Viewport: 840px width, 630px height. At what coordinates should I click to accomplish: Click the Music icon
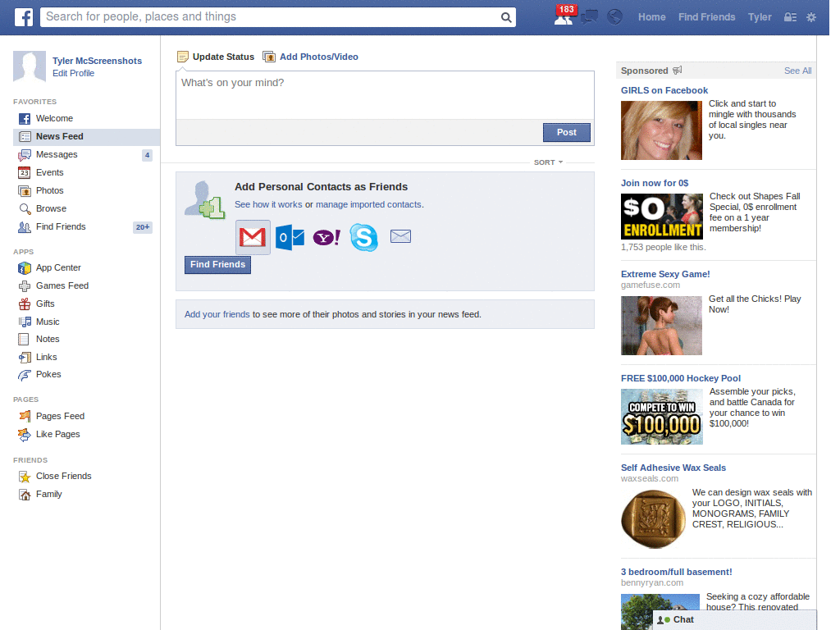(x=25, y=322)
